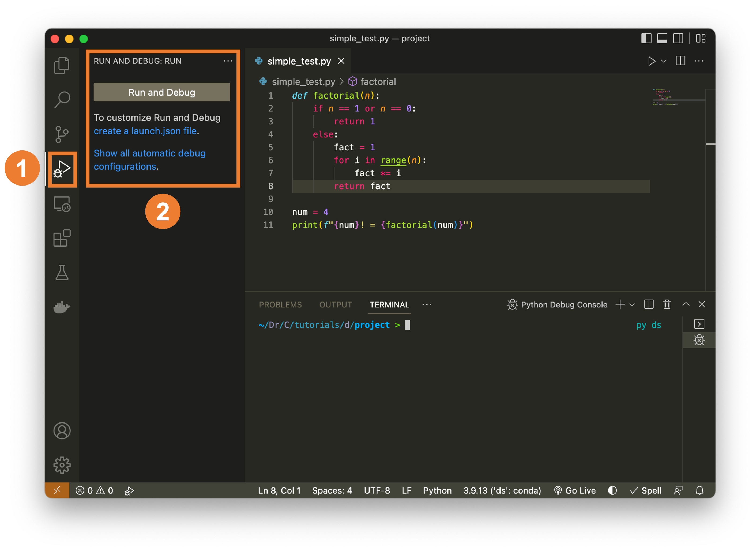Click factorial in breadcrumb

pos(378,82)
